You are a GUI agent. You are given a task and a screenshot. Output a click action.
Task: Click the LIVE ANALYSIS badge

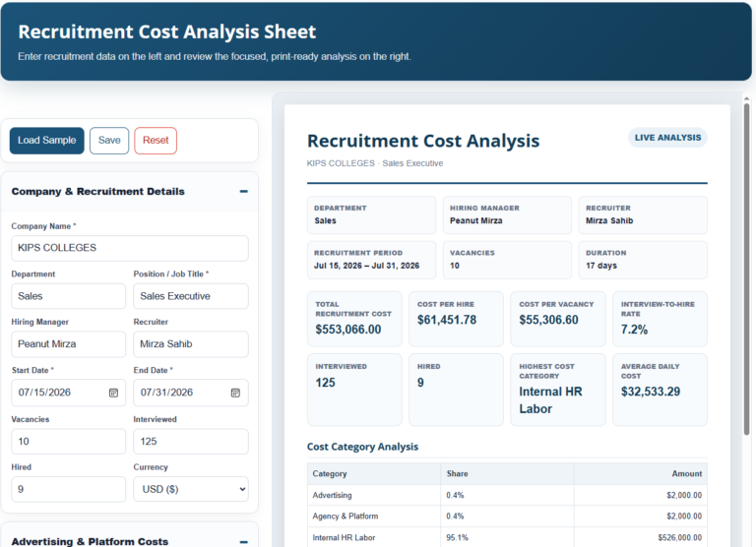pos(667,138)
